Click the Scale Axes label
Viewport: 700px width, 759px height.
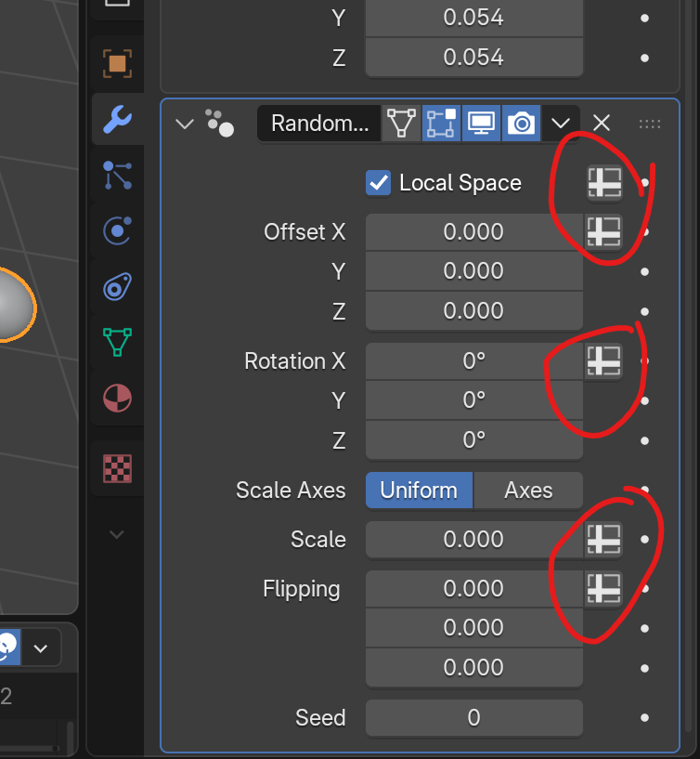coord(291,490)
